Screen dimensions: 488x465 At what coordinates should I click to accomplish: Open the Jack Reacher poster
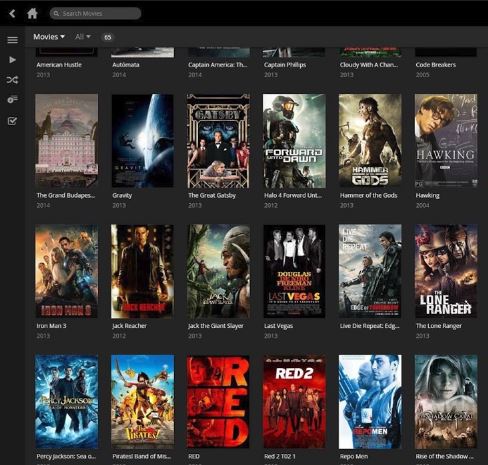point(142,271)
